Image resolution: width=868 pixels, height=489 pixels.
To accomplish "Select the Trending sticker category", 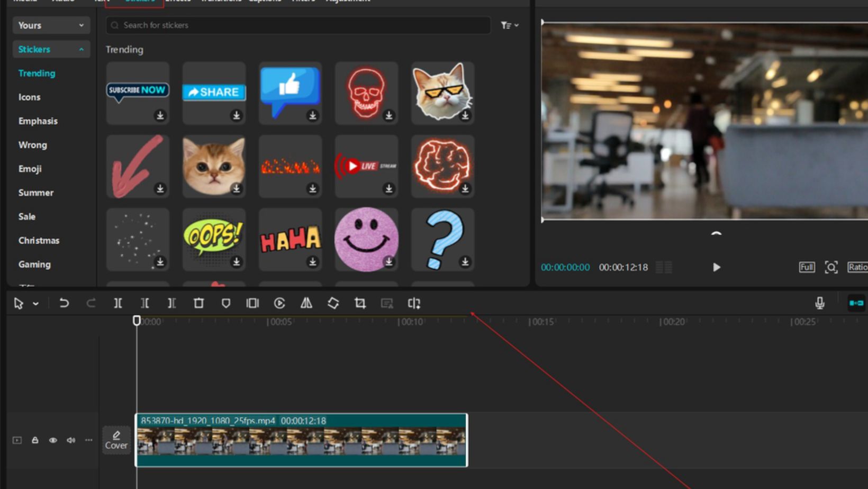I will tap(37, 73).
